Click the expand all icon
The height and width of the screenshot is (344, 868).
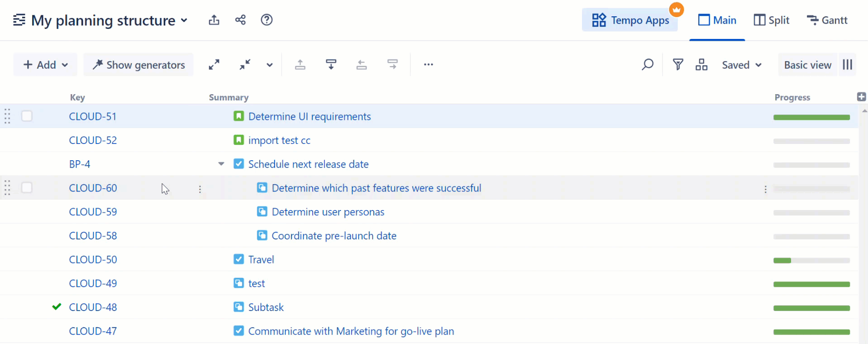[214, 65]
